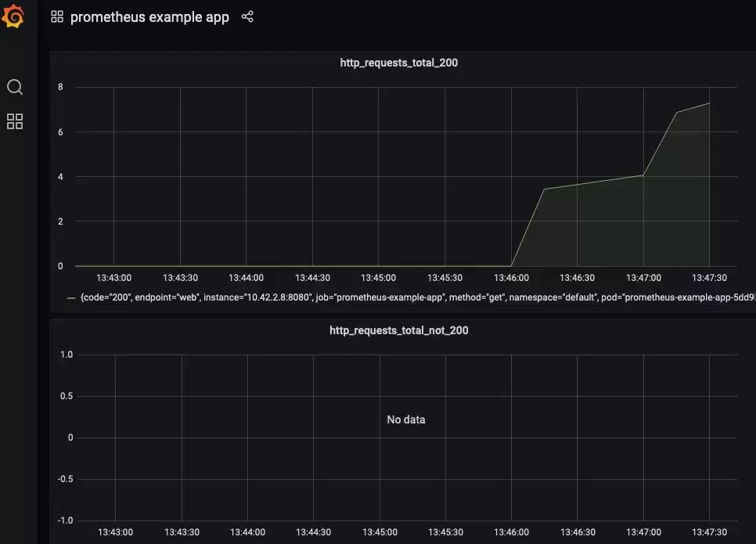Click the 'prometheus example app' dashboard title
Image resolution: width=756 pixels, height=544 pixels.
(x=149, y=17)
